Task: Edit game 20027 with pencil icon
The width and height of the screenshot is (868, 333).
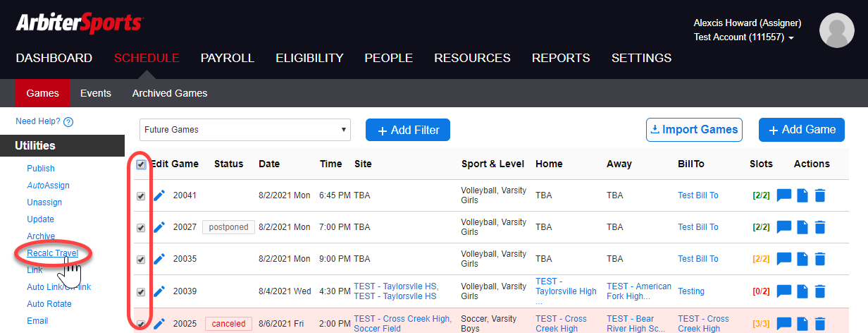Action: pyautogui.click(x=159, y=227)
